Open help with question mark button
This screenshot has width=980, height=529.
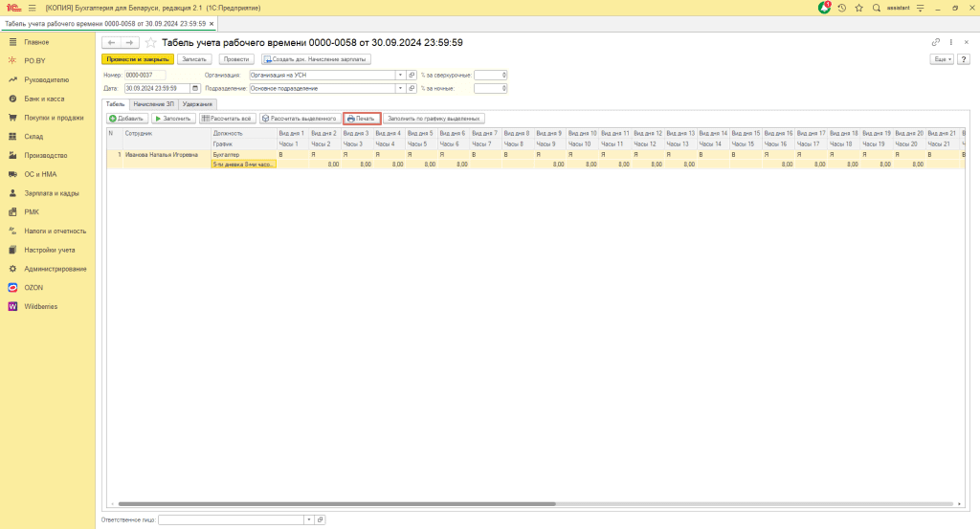pos(964,59)
